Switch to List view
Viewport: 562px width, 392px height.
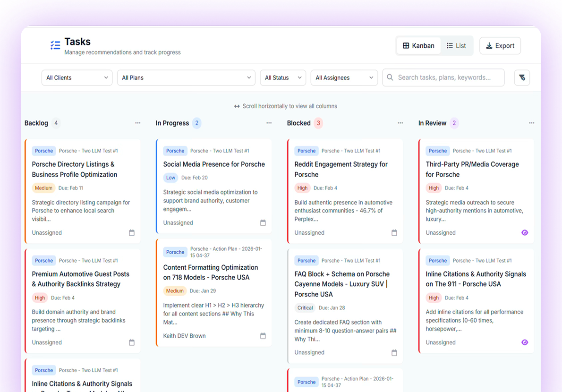point(456,45)
